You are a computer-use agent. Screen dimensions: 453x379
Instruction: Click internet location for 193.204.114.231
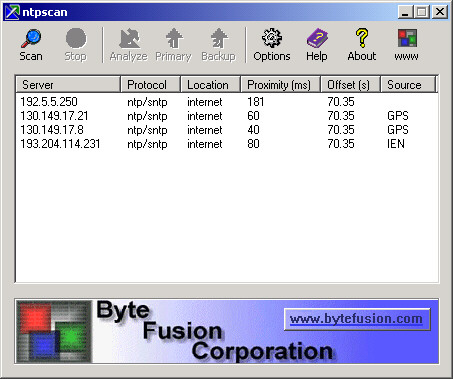pyautogui.click(x=204, y=144)
